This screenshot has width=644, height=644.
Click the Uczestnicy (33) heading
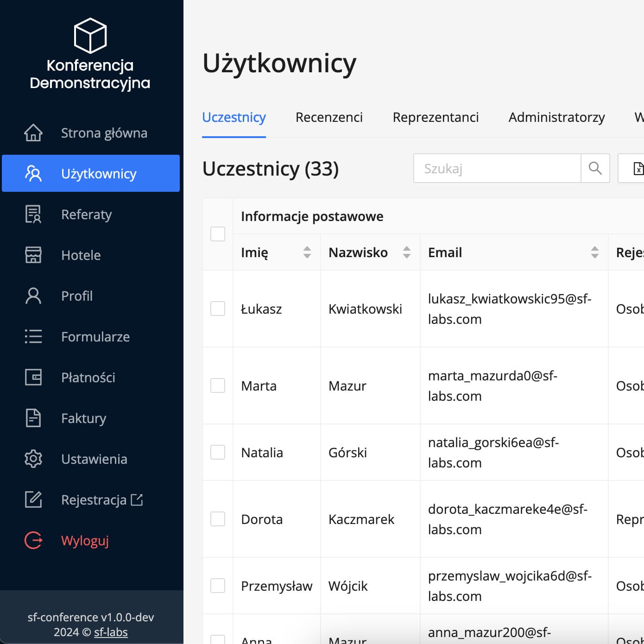click(x=271, y=168)
